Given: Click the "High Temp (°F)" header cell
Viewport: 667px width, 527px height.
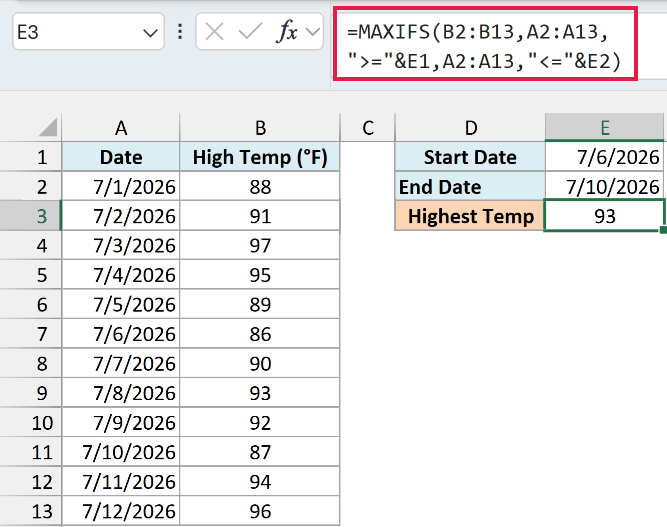Looking at the screenshot, I should tap(260, 157).
